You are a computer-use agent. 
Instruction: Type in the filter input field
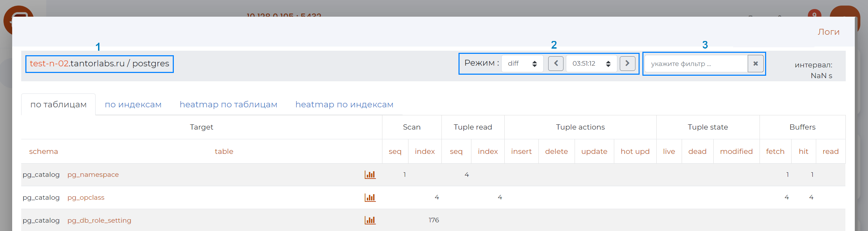[x=695, y=64]
